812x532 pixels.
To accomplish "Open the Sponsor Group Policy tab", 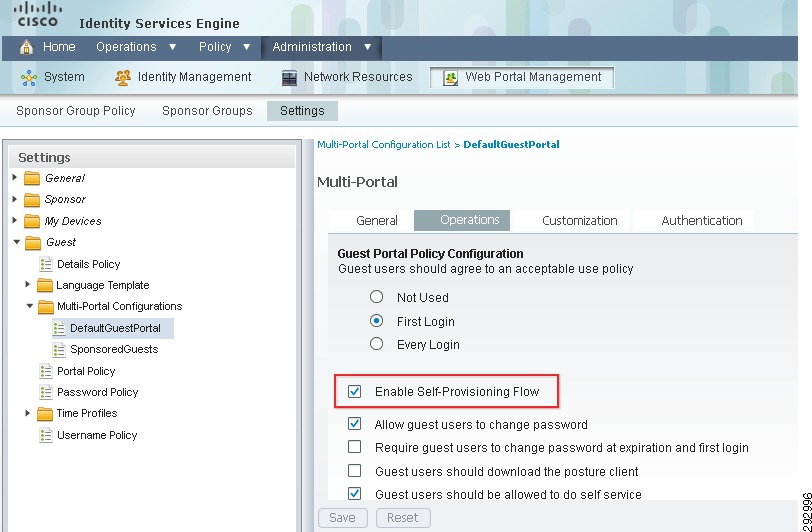I will pyautogui.click(x=76, y=111).
